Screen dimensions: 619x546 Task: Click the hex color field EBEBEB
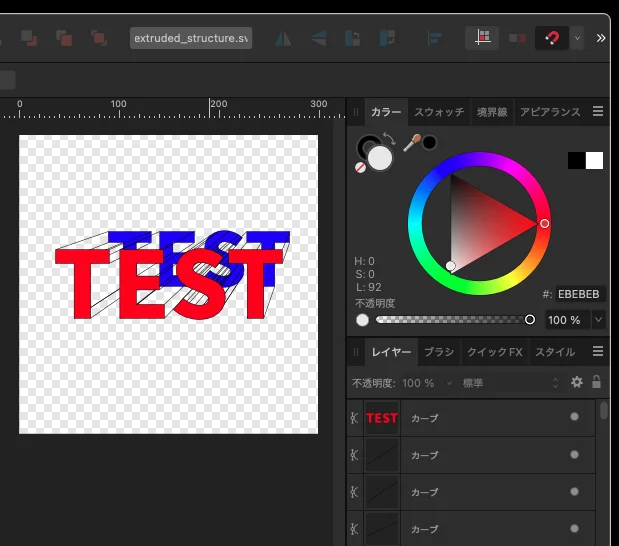[580, 294]
